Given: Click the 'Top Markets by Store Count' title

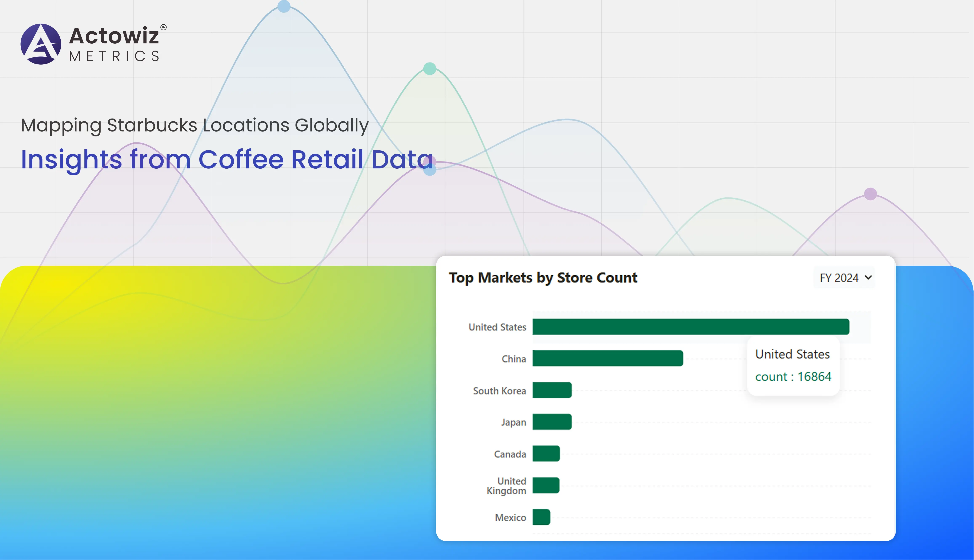Looking at the screenshot, I should (543, 278).
